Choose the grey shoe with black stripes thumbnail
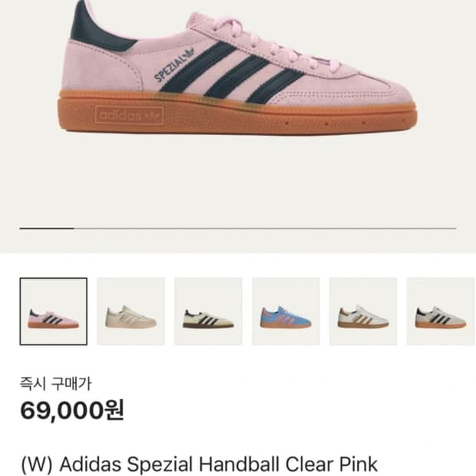The image size is (476, 476). click(x=441, y=311)
